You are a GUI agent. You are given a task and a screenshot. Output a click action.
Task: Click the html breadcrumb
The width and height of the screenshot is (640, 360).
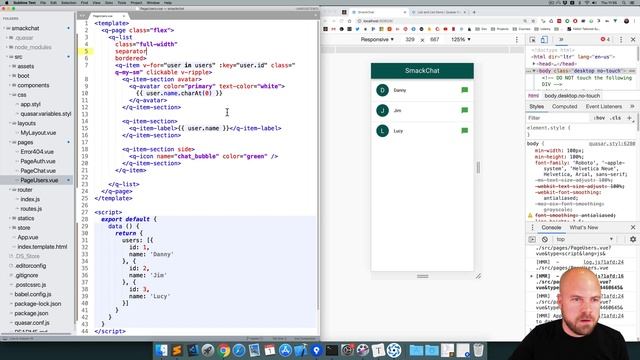[533, 96]
